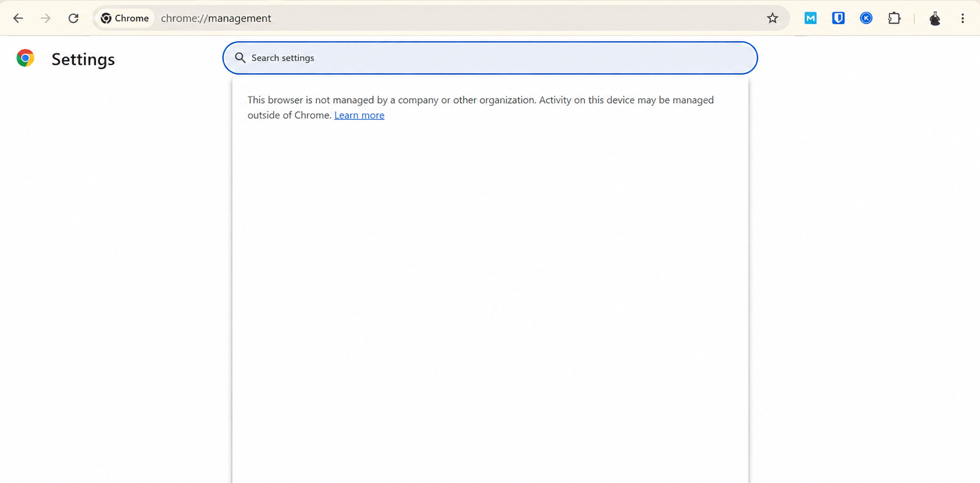Click the Search settings field
This screenshot has height=483, width=980.
[x=490, y=58]
